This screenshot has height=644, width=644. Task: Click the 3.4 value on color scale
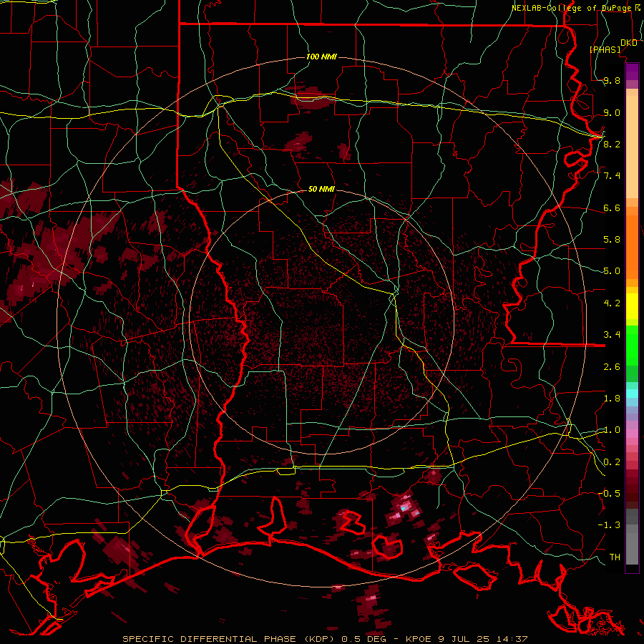click(612, 335)
